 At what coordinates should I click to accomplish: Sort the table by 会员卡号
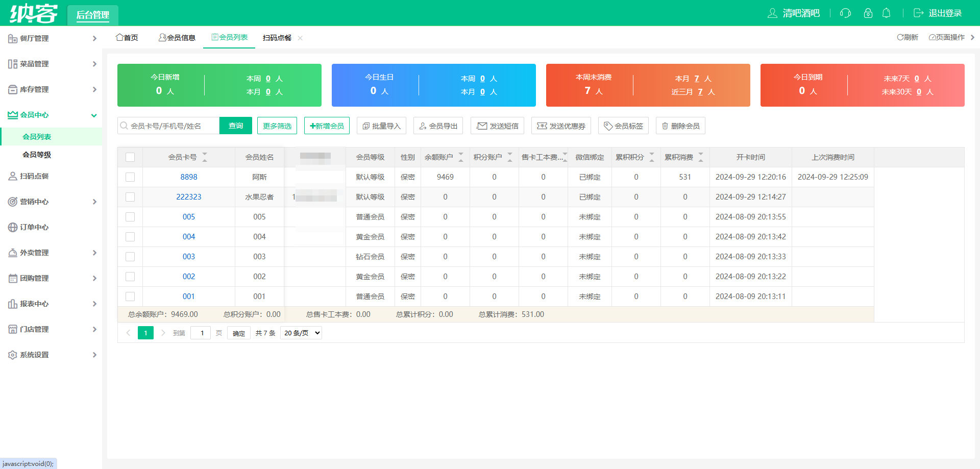[x=205, y=157]
